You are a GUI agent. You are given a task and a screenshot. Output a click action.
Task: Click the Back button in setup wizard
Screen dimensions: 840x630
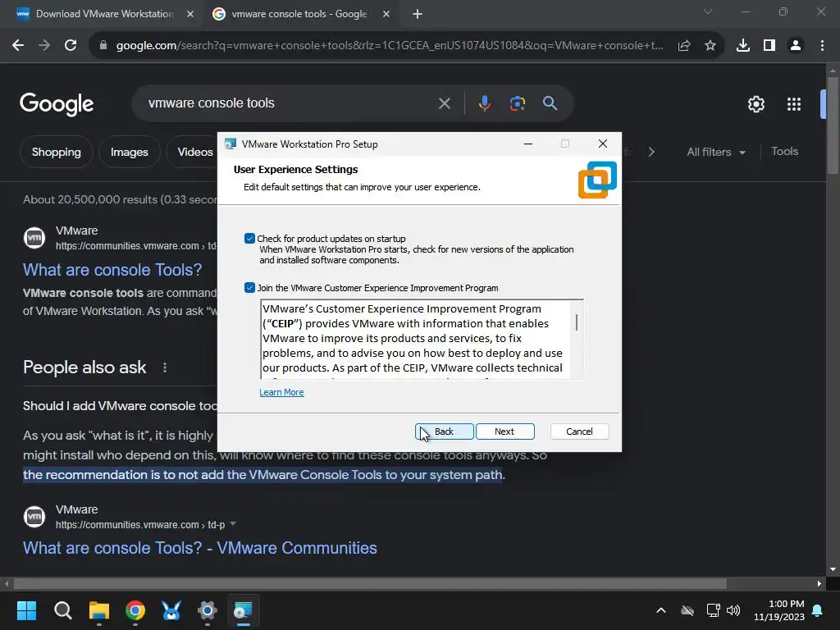point(444,431)
